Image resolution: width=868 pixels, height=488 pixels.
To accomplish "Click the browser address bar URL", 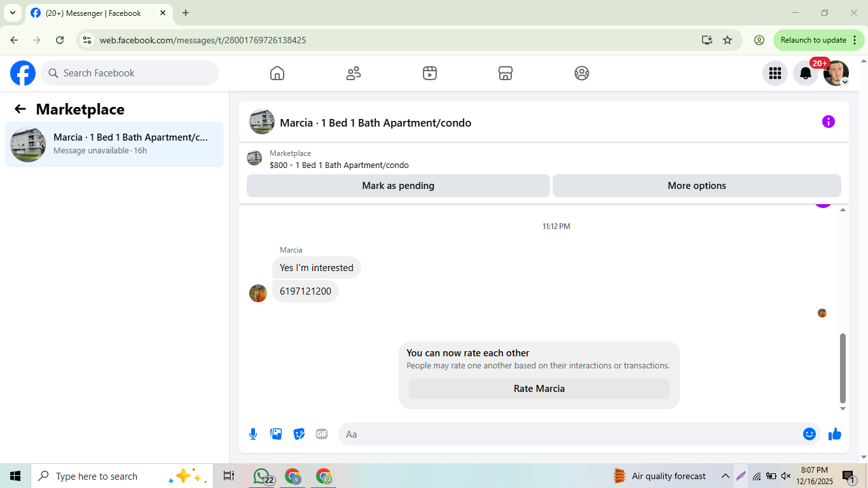I will point(203,40).
